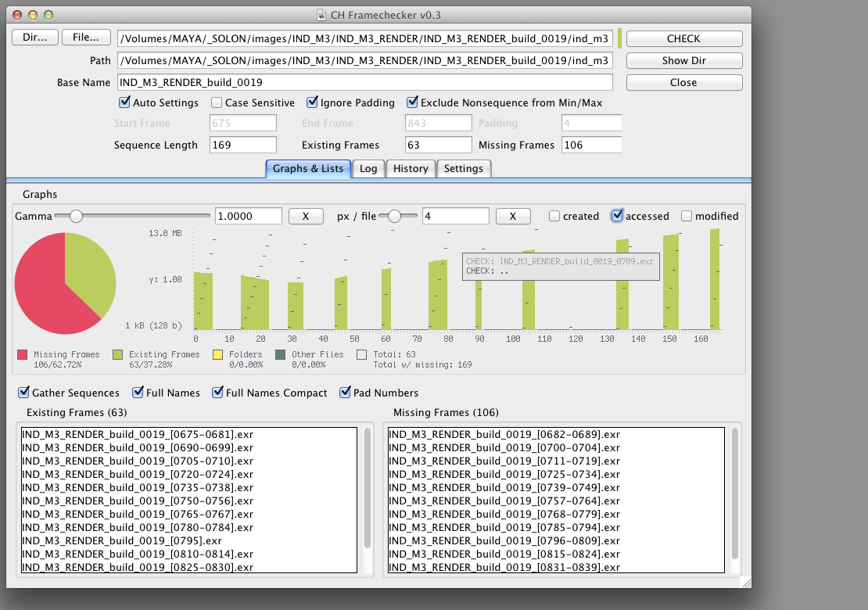Uncheck the accessed timestamp checkbox
Viewport: 868px width, 610px height.
(x=617, y=216)
